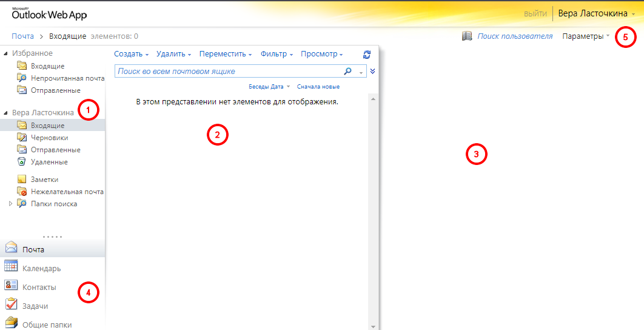The width and height of the screenshot is (644, 330).
Task: Open the Удаленные deleted items folder
Action: 49,162
